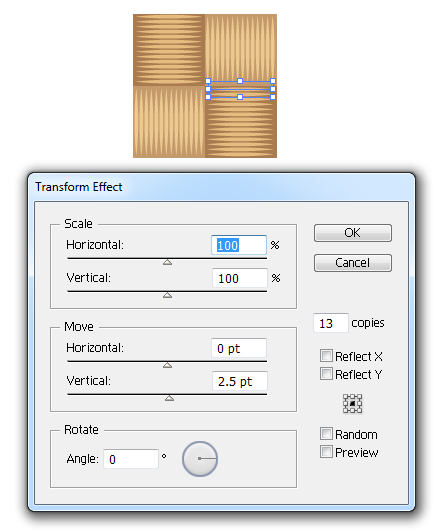The image size is (437, 532).
Task: Select the bottom-left woven pattern tile
Action: pyautogui.click(x=169, y=122)
